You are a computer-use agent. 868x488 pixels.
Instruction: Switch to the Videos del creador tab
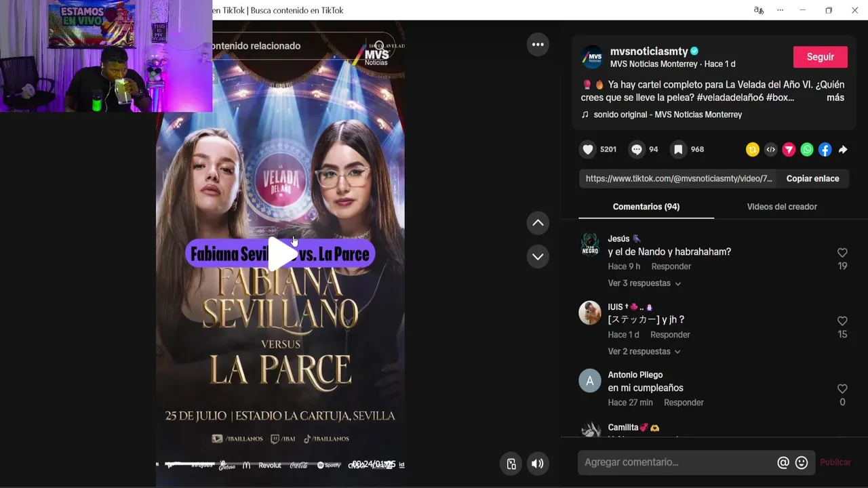pyautogui.click(x=782, y=207)
